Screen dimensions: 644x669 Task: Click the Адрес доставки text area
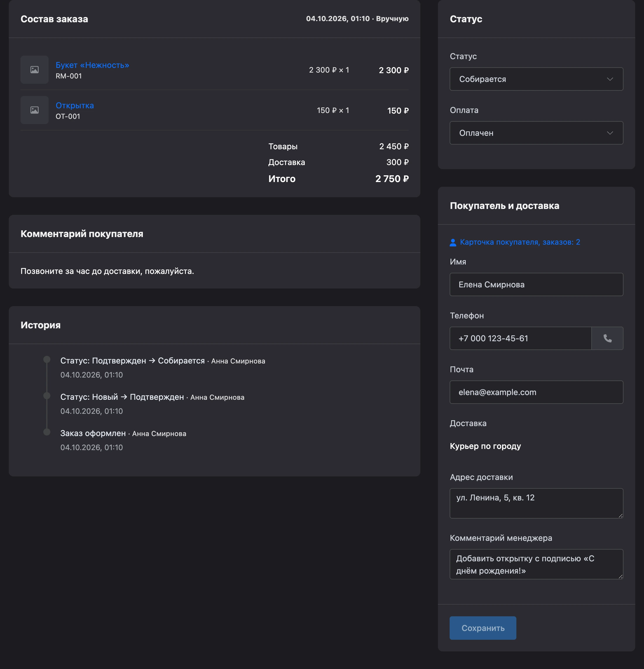[536, 503]
